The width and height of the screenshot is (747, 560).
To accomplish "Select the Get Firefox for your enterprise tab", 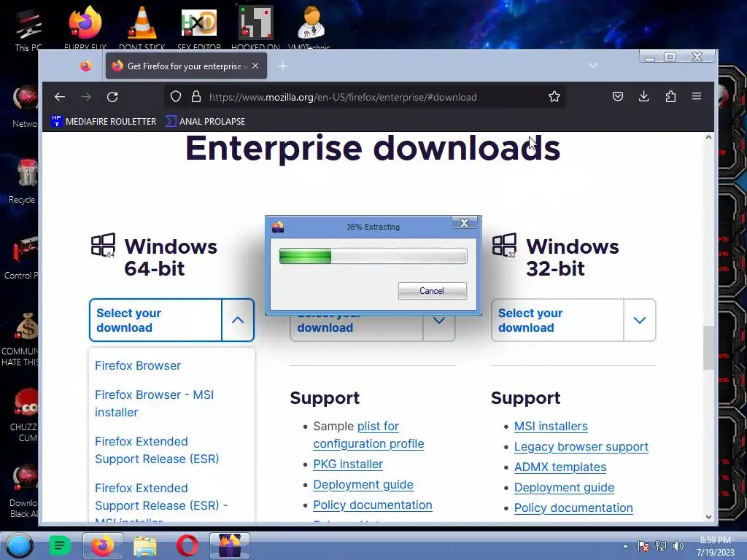I will point(186,66).
